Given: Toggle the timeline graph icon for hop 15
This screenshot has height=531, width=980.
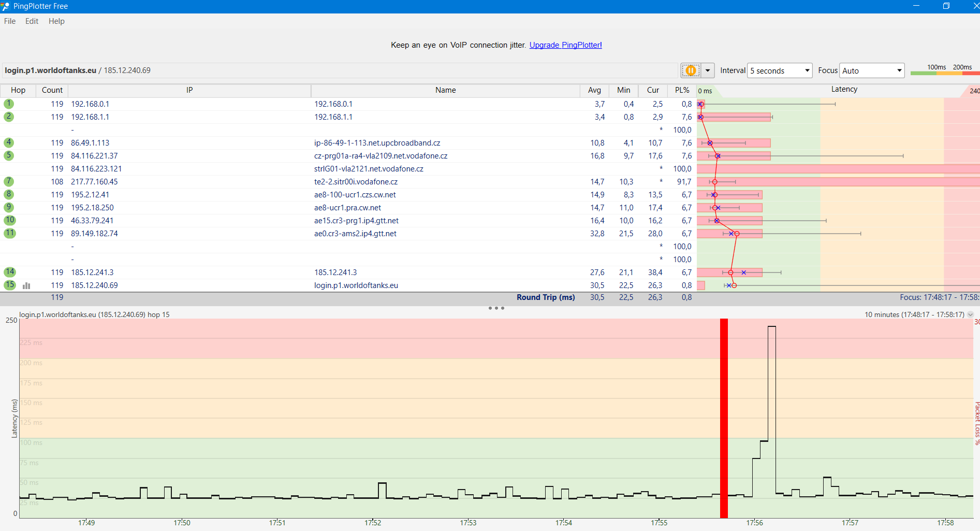Looking at the screenshot, I should 26,285.
